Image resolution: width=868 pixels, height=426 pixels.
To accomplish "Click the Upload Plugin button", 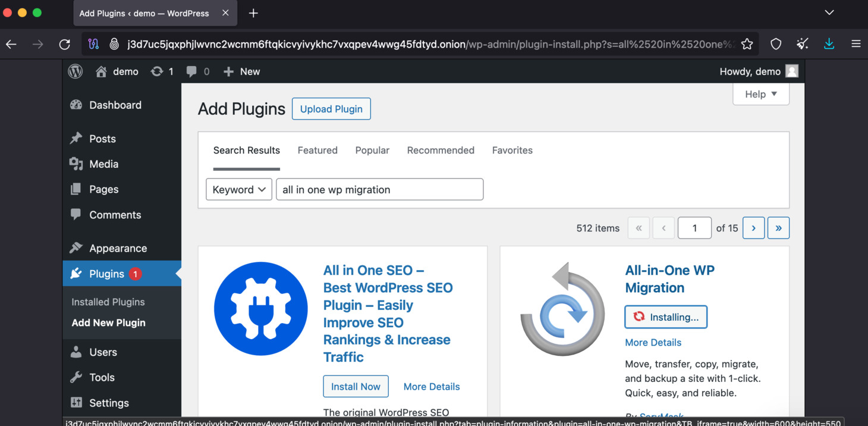I will 331,109.
